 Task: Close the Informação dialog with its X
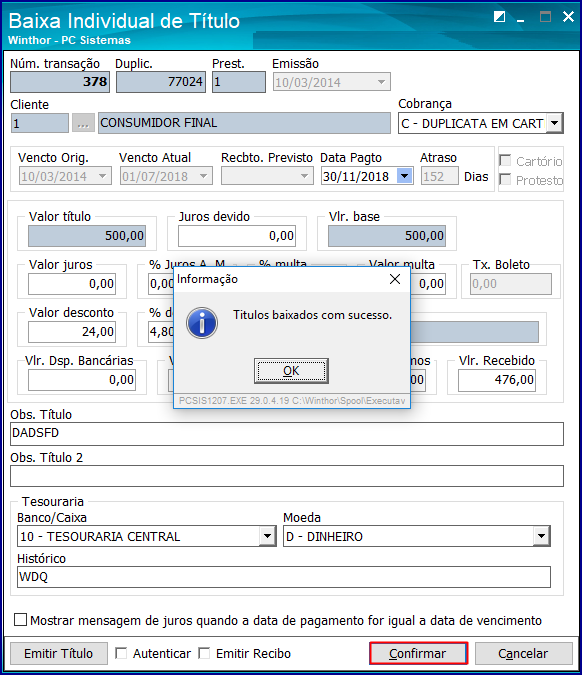point(395,279)
